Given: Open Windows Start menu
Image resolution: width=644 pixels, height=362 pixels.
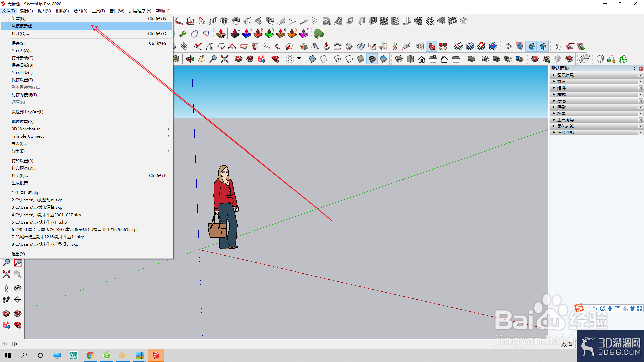Looking at the screenshot, I should point(8,355).
